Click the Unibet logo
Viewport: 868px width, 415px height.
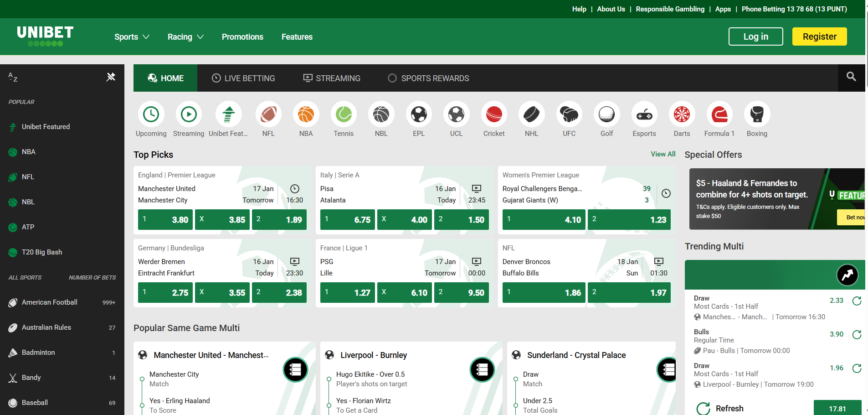[45, 36]
